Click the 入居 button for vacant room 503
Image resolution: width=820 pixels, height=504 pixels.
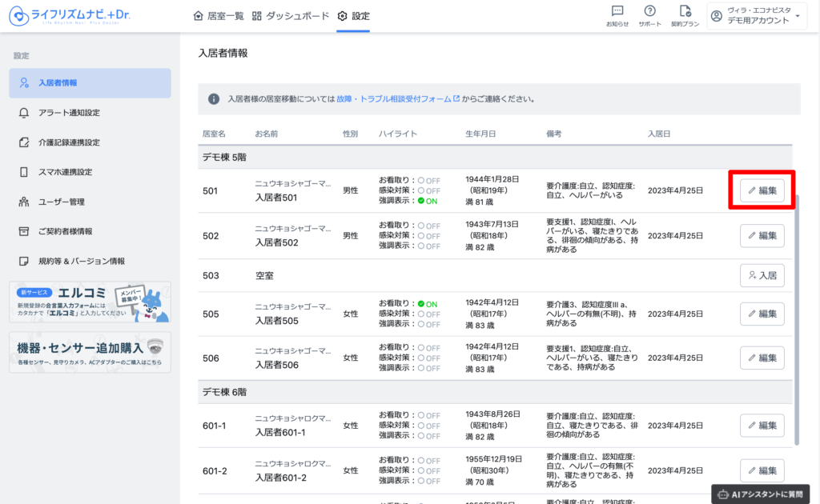[x=762, y=275]
